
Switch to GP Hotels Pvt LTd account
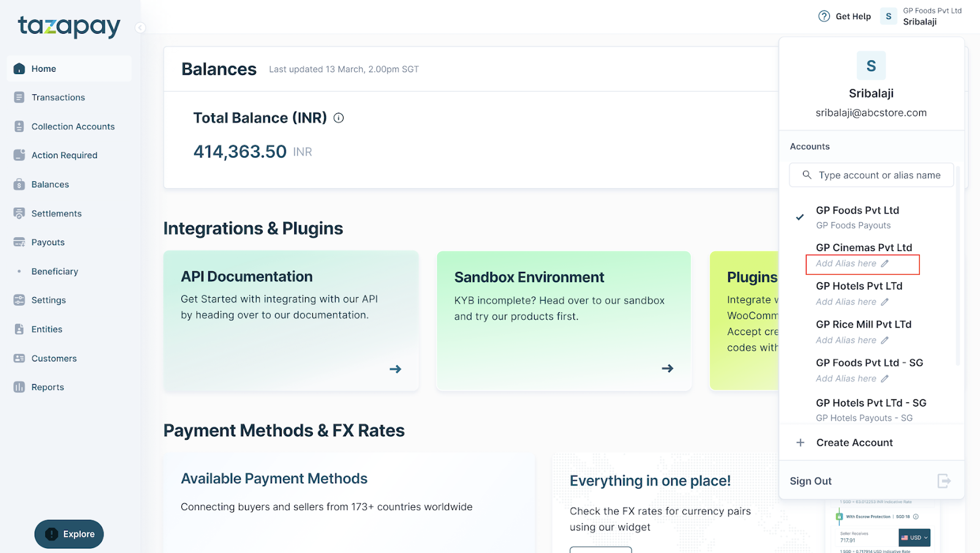[859, 286]
